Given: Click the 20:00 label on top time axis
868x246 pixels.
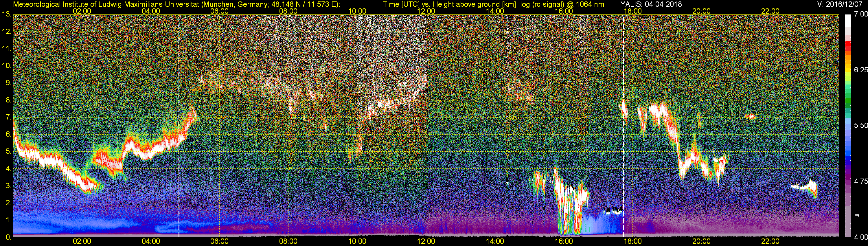Looking at the screenshot, I should tap(702, 11).
